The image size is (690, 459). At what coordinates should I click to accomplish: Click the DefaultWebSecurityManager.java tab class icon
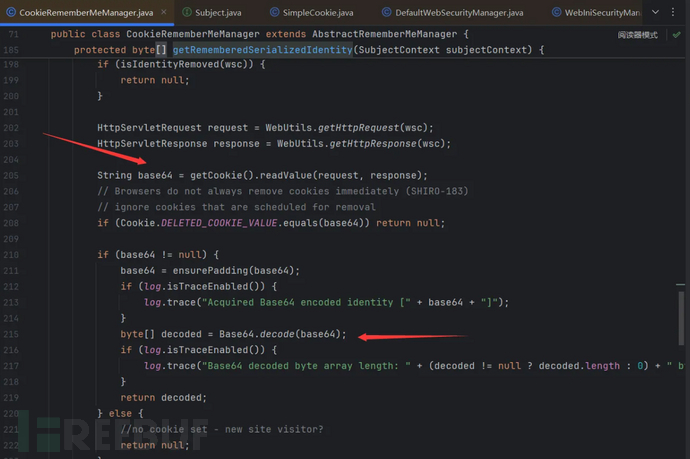(383, 12)
